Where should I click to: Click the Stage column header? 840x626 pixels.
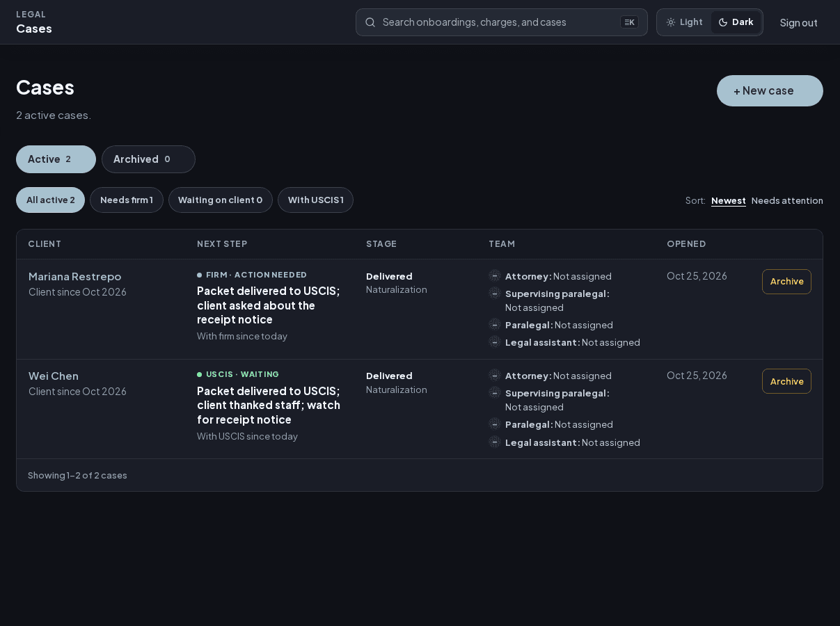click(x=381, y=244)
